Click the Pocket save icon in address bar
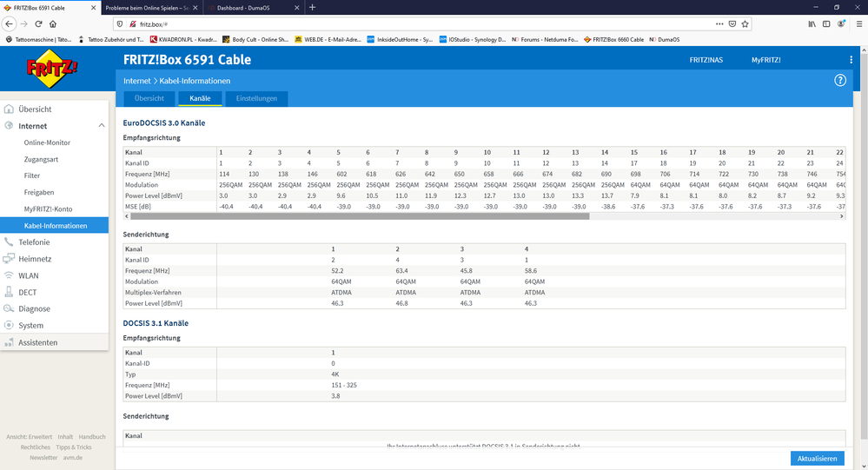The image size is (868, 470). point(732,23)
